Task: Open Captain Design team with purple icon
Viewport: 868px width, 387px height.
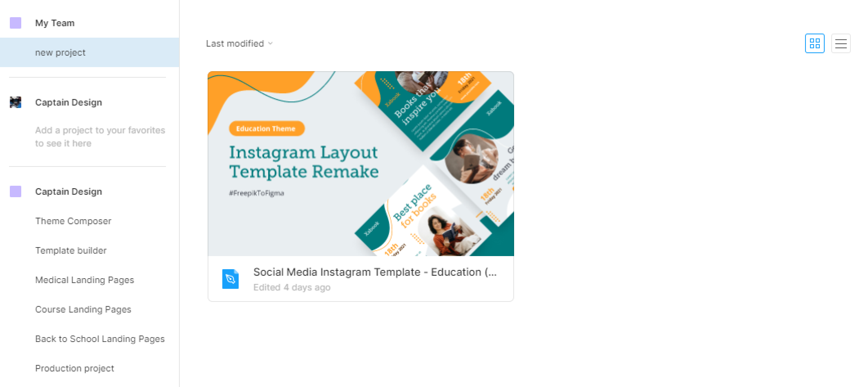Action: [68, 191]
